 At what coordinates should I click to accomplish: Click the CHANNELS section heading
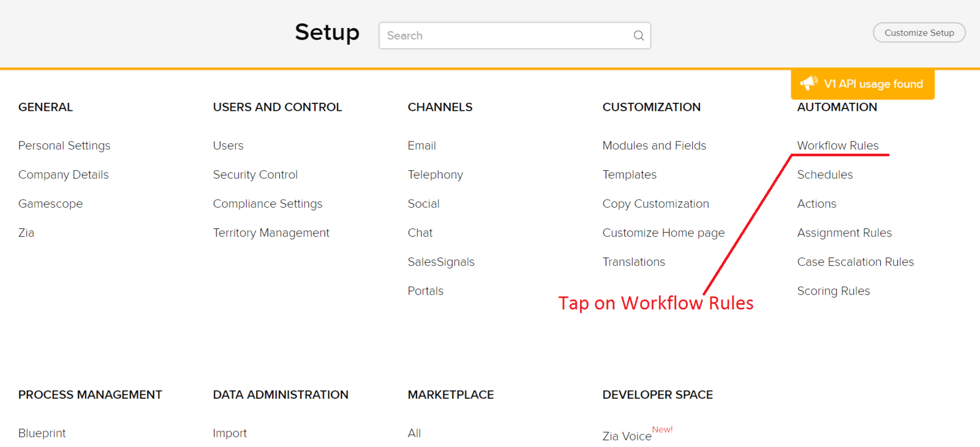[x=440, y=107]
